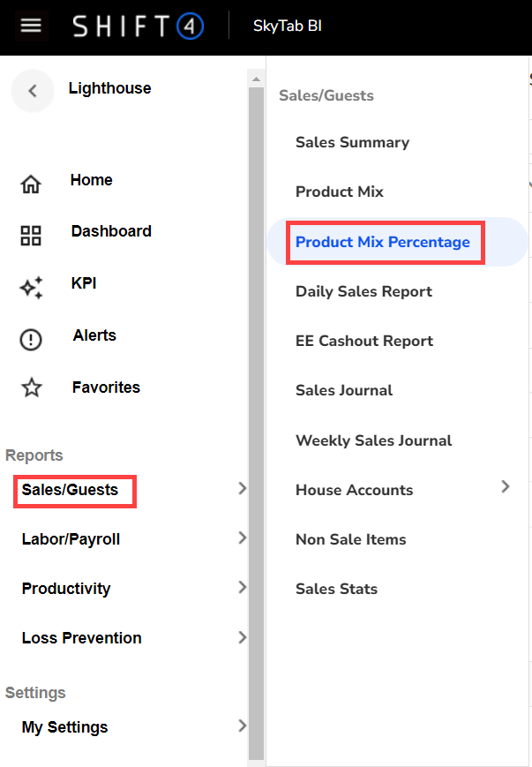Click the sidebar vertical scrollbar
The image size is (532, 767).
(257, 415)
